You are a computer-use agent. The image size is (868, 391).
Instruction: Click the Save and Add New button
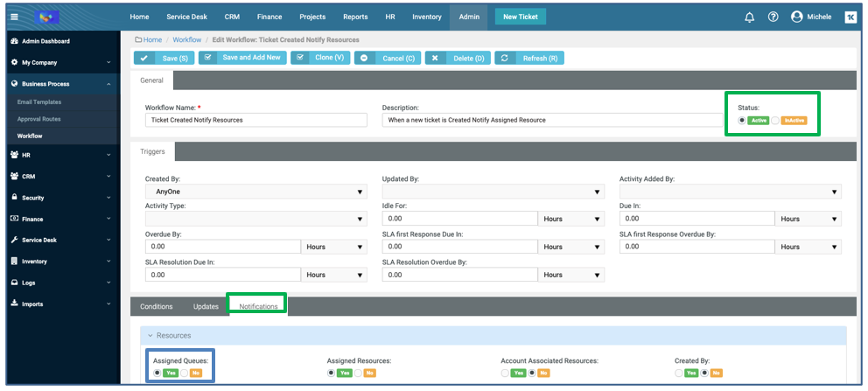click(x=242, y=58)
